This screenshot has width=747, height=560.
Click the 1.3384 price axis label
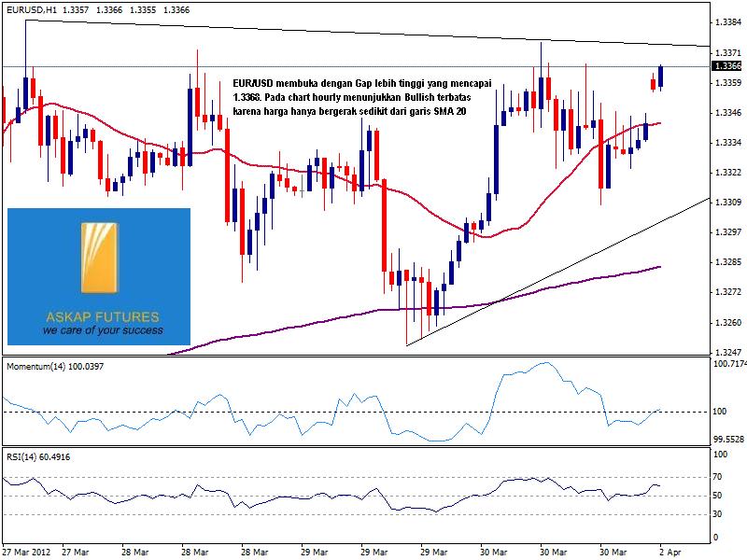tap(726, 21)
